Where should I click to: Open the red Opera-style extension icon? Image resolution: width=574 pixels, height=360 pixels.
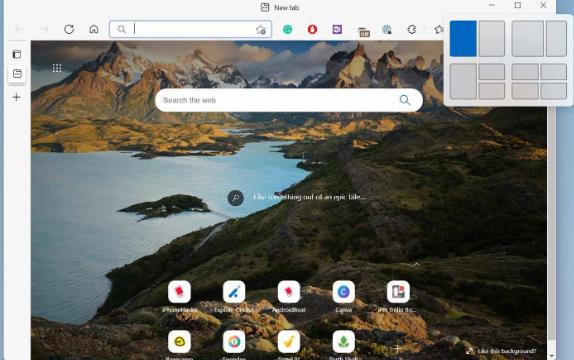312,29
